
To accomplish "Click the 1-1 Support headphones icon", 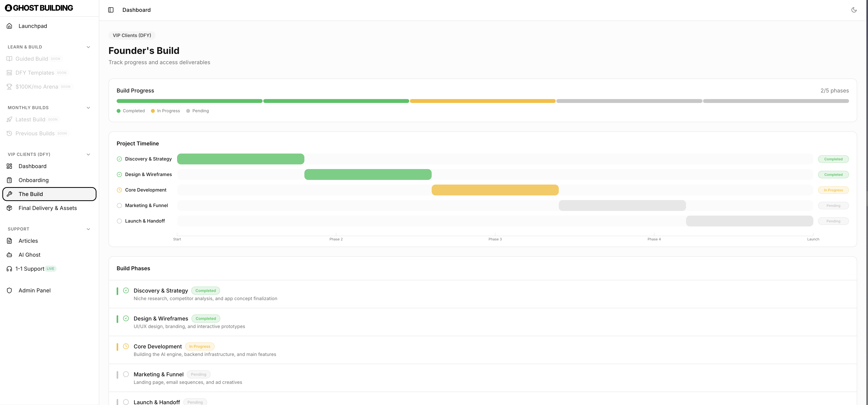I will (9, 269).
